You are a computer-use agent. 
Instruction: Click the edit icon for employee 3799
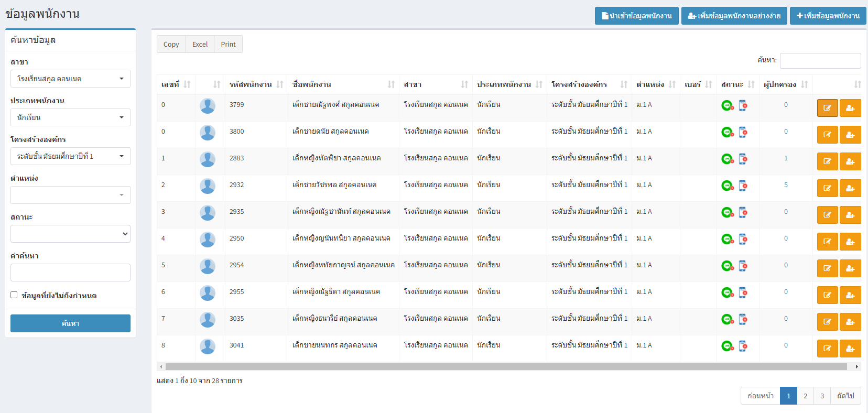pos(827,108)
